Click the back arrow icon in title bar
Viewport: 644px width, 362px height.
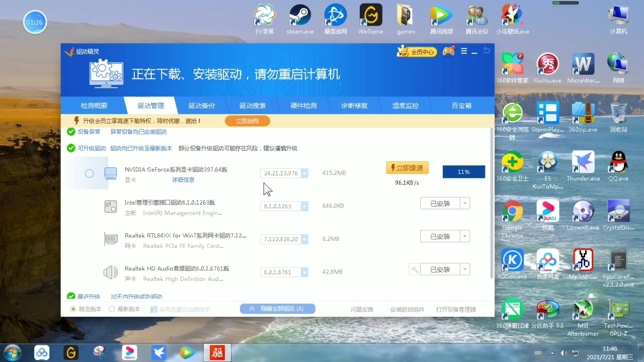[487, 50]
